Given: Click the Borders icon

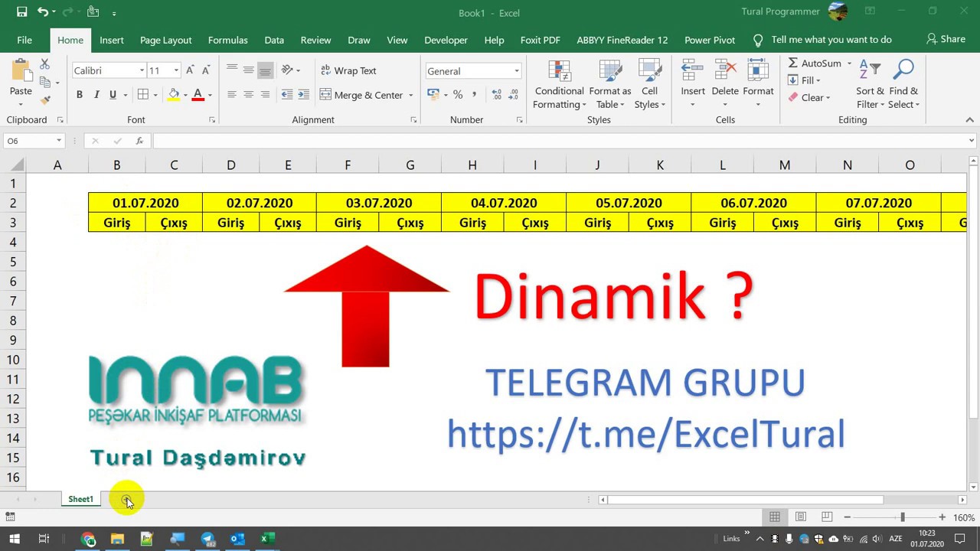Looking at the screenshot, I should [142, 95].
